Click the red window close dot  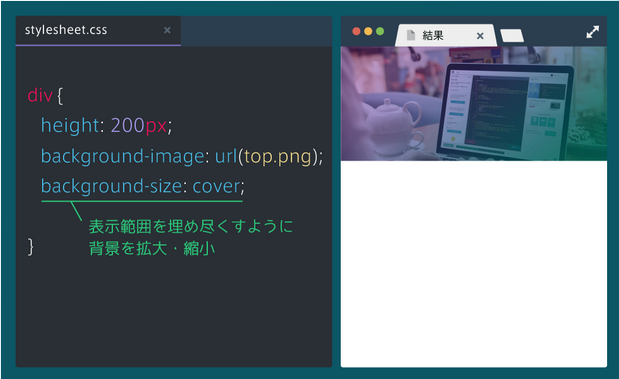tap(356, 31)
